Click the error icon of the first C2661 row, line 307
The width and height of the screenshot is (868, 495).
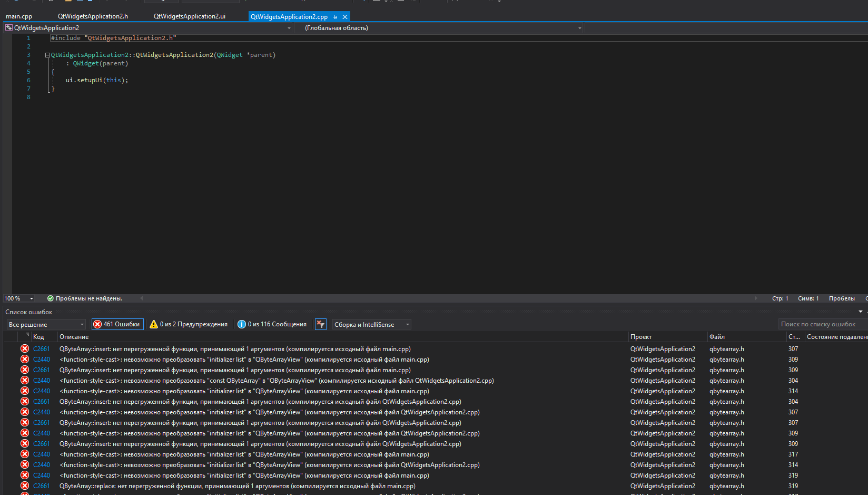coord(25,348)
